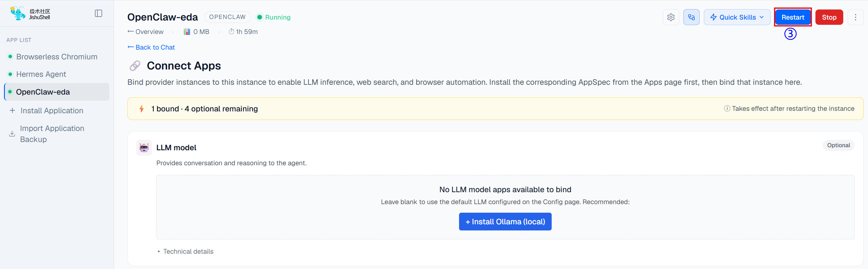
Task: Select Browserless Chromium in app list
Action: [57, 57]
